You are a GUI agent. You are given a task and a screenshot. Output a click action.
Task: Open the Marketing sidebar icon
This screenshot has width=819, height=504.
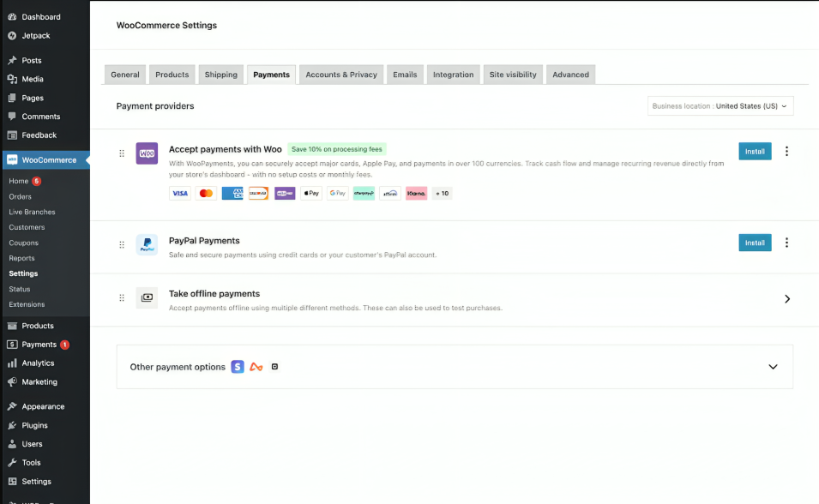[14, 381]
